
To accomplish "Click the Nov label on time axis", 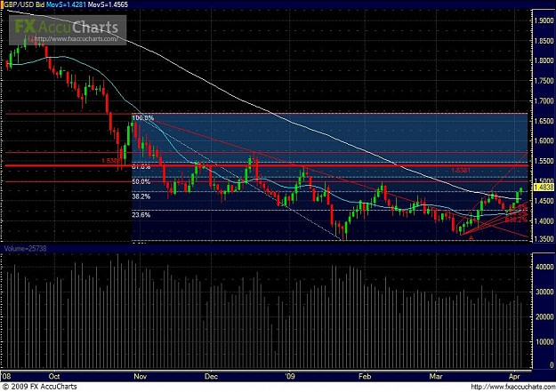I will pyautogui.click(x=140, y=376).
